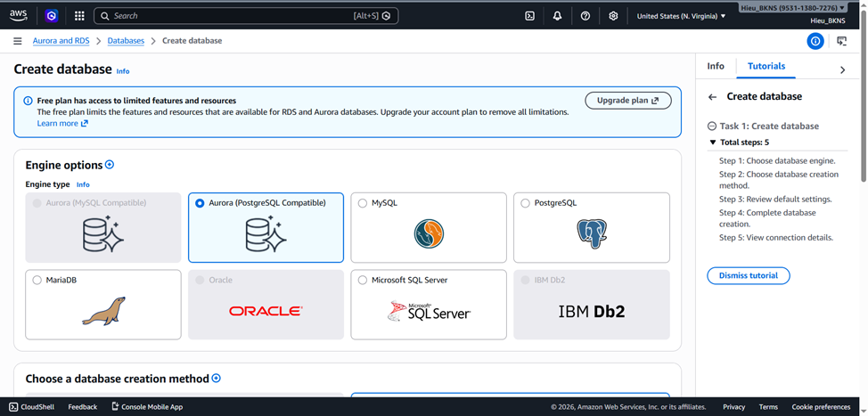The height and width of the screenshot is (416, 868).
Task: Click the Oracle logo
Action: point(266,312)
